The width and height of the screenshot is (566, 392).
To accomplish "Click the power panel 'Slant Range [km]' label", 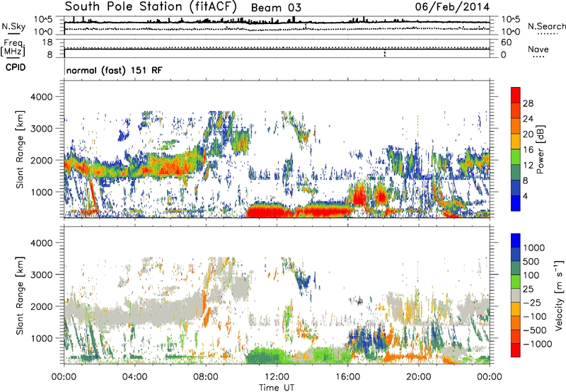I will point(20,149).
